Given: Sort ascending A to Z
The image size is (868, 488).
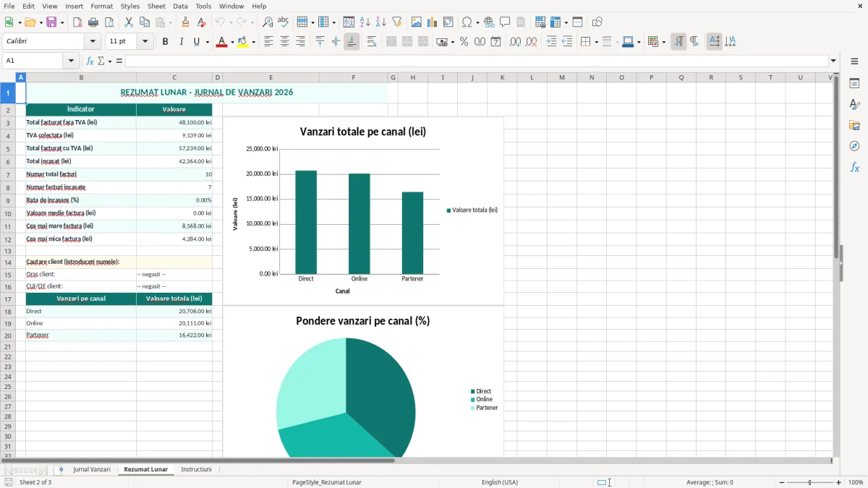Looking at the screenshot, I should point(365,22).
